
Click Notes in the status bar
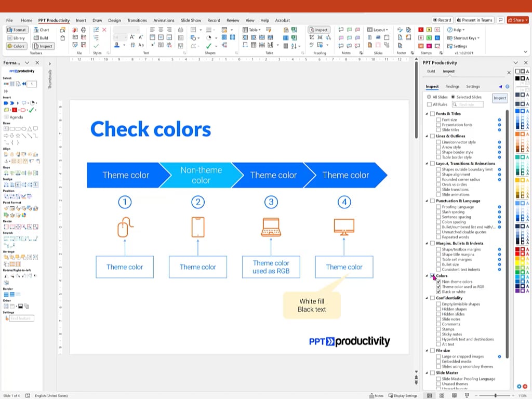tap(376, 395)
